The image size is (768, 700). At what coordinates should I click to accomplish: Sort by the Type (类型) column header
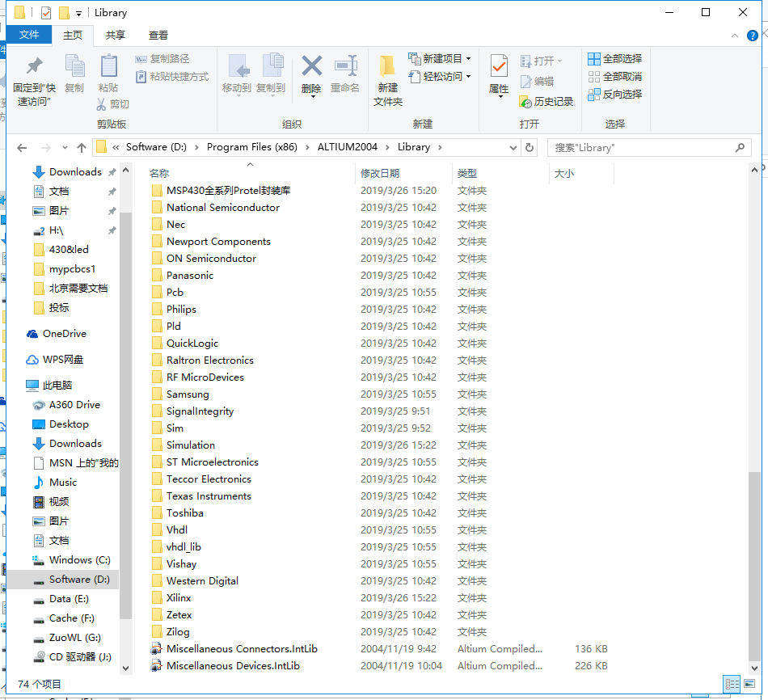[x=466, y=174]
